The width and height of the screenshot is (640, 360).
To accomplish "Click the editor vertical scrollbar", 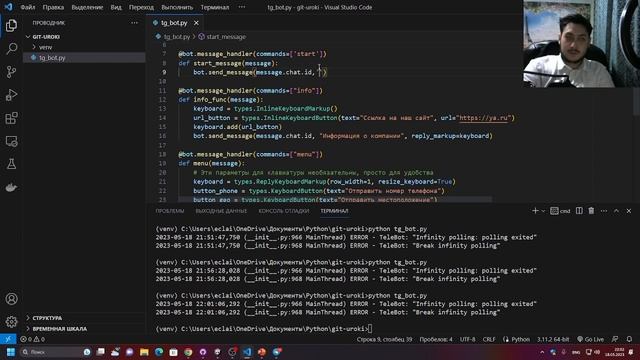I will pyautogui.click(x=636, y=102).
